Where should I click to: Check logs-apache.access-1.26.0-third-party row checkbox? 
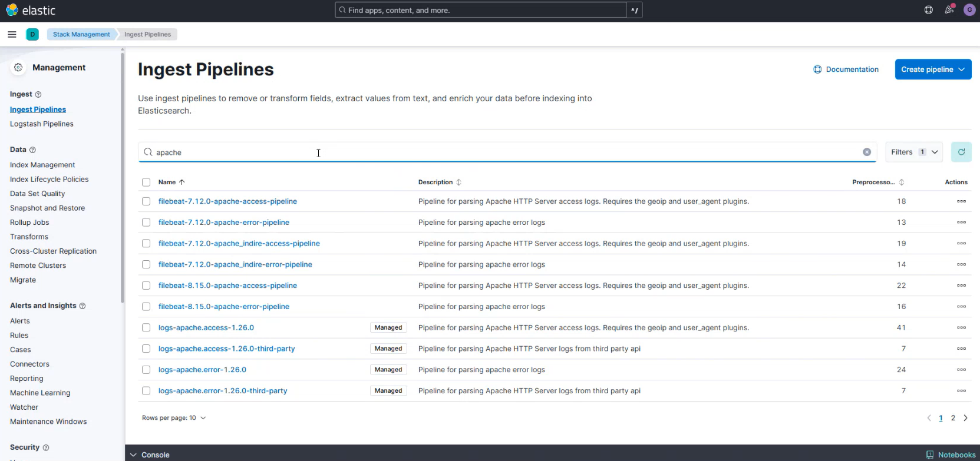(146, 349)
